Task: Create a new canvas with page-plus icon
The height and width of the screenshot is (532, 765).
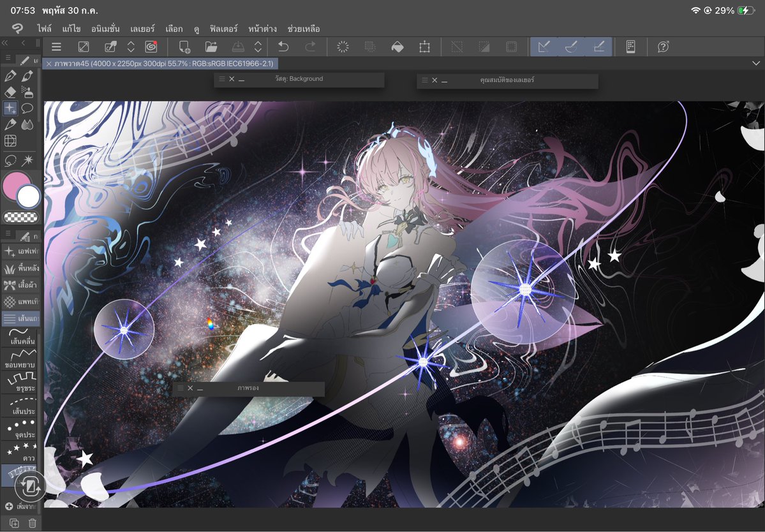Action: pos(184,47)
